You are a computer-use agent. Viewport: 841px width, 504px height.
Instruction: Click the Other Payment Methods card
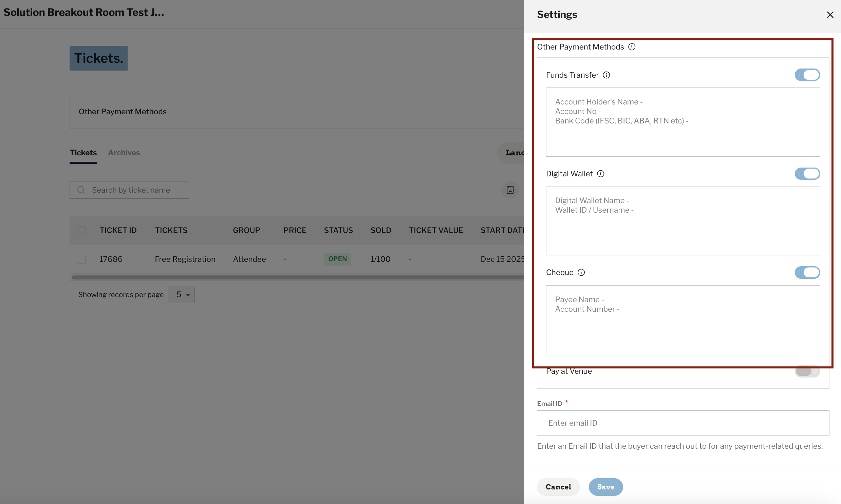pos(297,112)
